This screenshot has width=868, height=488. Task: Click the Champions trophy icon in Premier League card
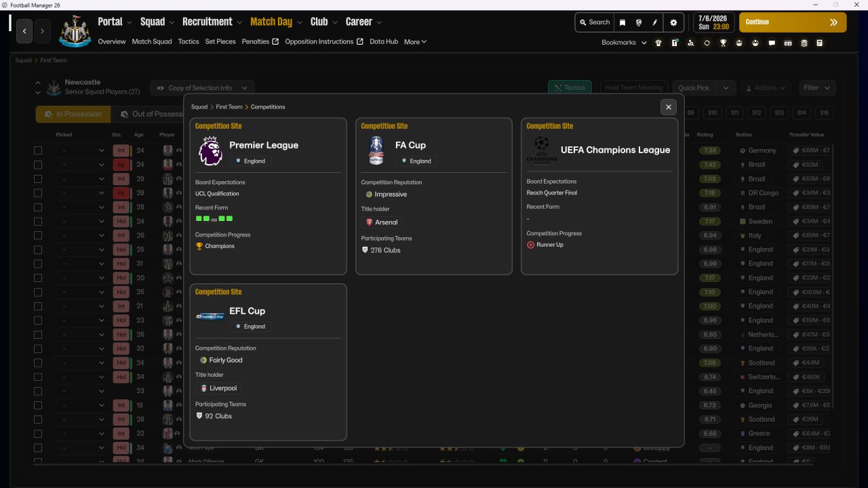[199, 246]
